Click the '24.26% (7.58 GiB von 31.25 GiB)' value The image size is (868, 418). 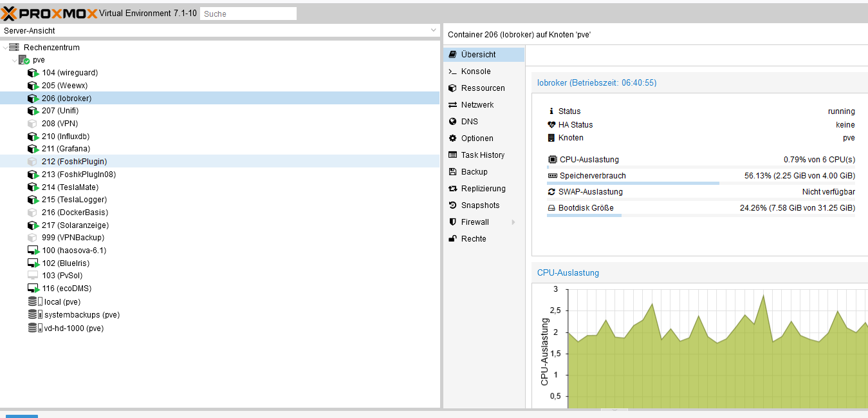pyautogui.click(x=798, y=208)
